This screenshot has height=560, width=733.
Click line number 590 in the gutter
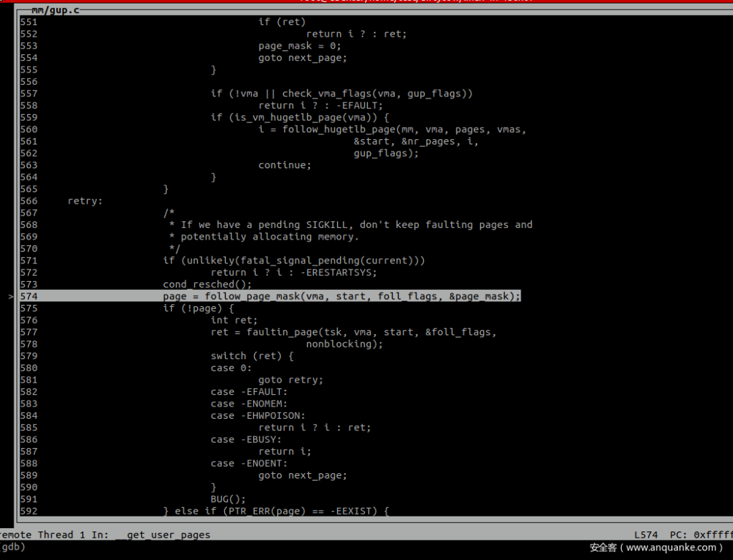pos(29,487)
